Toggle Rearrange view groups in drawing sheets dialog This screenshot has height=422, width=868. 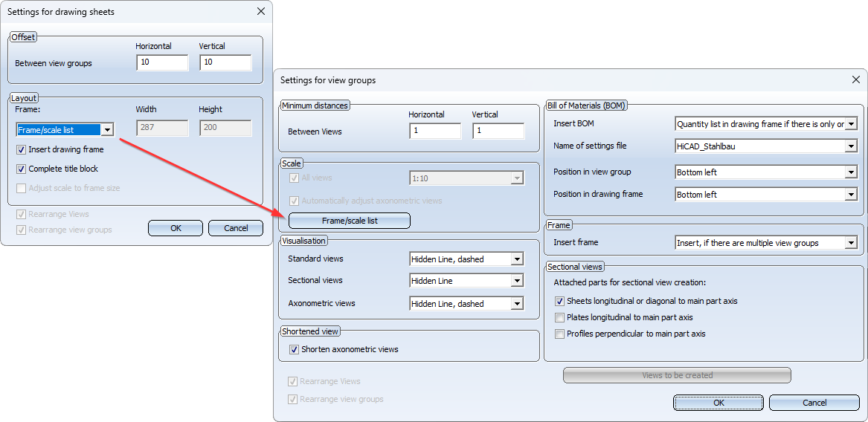tap(21, 230)
